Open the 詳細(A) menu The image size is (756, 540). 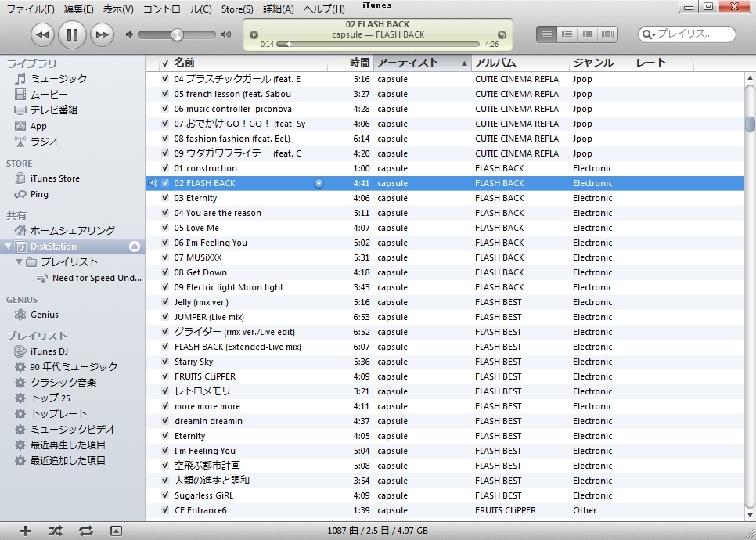(278, 9)
